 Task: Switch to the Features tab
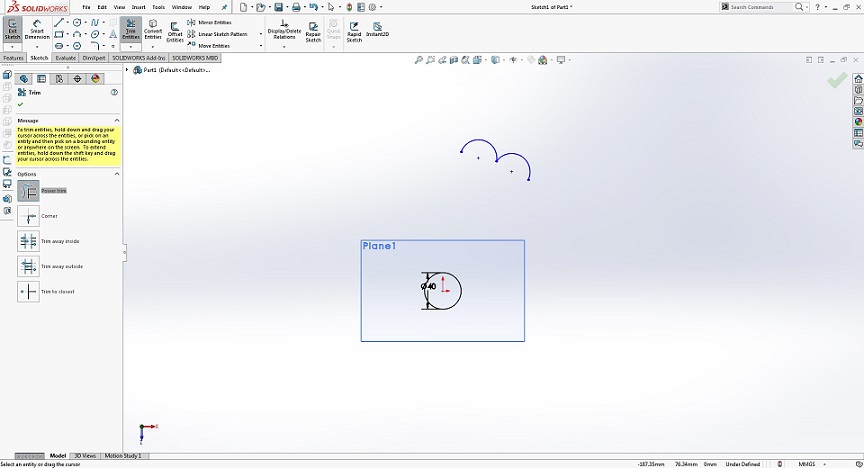pos(13,58)
